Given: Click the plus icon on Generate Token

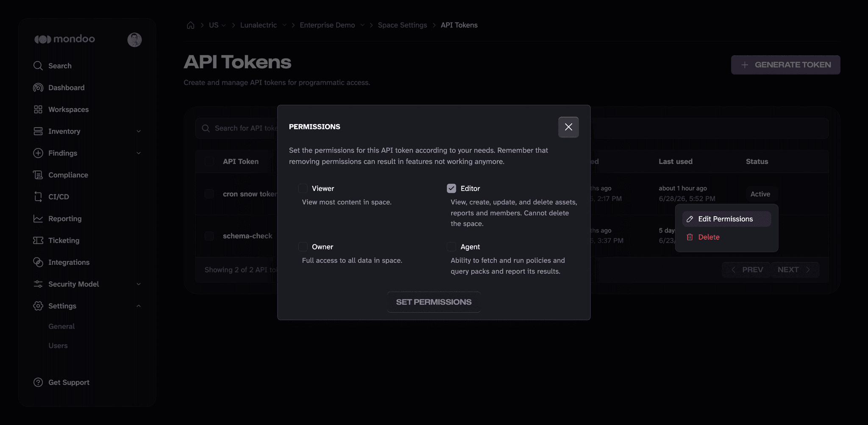Looking at the screenshot, I should [745, 65].
